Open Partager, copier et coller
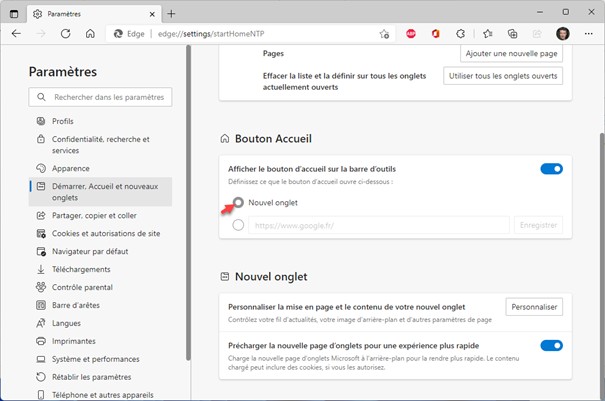This screenshot has width=605, height=401. (100, 215)
